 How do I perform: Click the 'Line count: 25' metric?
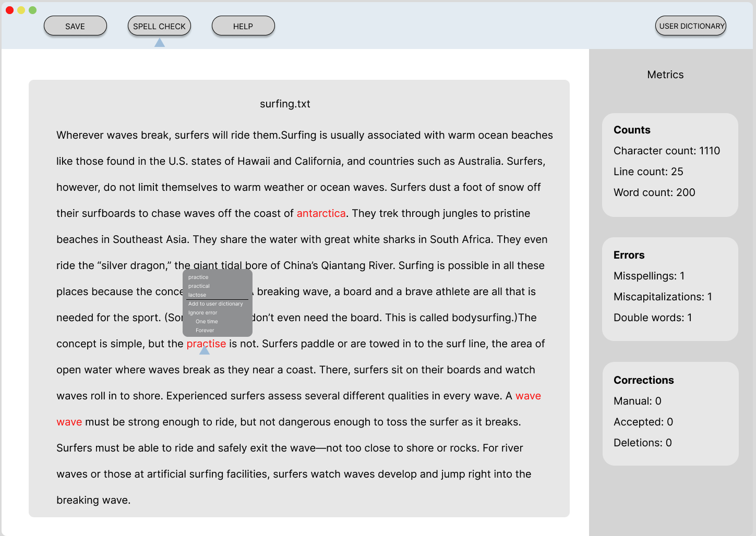649,172
